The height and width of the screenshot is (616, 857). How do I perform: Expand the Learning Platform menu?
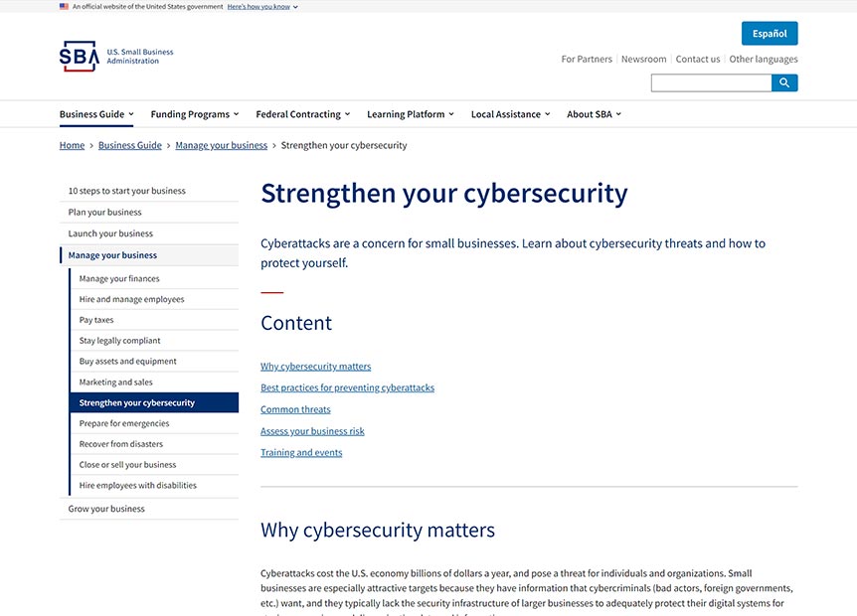pyautogui.click(x=410, y=114)
